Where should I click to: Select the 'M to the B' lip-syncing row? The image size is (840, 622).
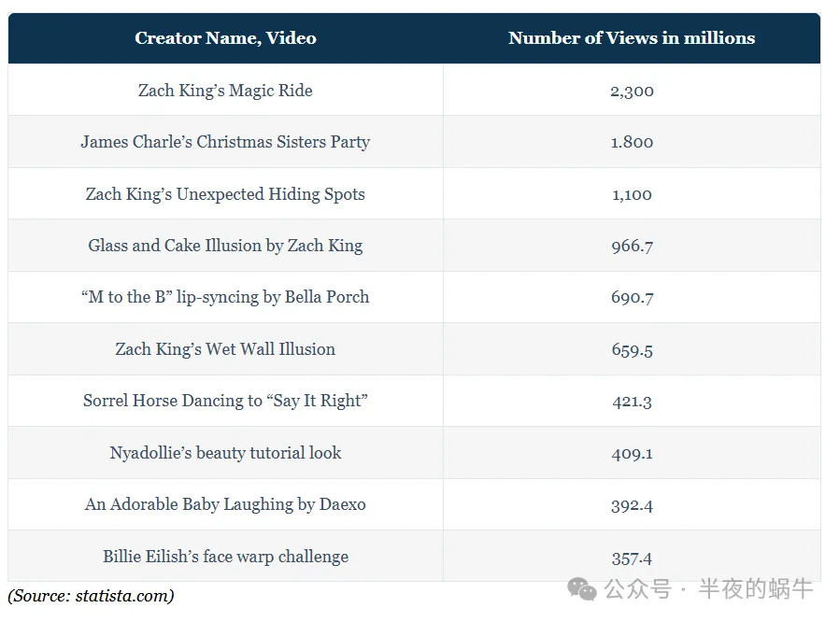pos(414,297)
